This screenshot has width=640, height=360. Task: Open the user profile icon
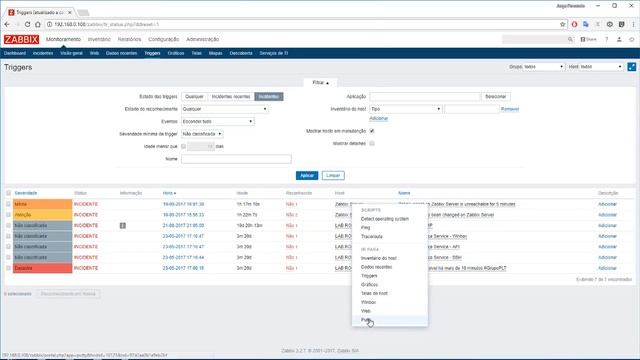619,39
